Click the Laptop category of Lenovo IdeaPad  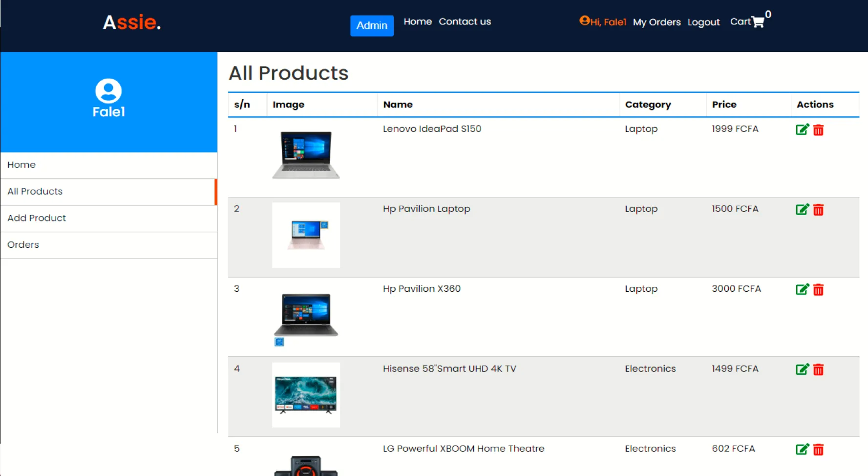pos(641,129)
